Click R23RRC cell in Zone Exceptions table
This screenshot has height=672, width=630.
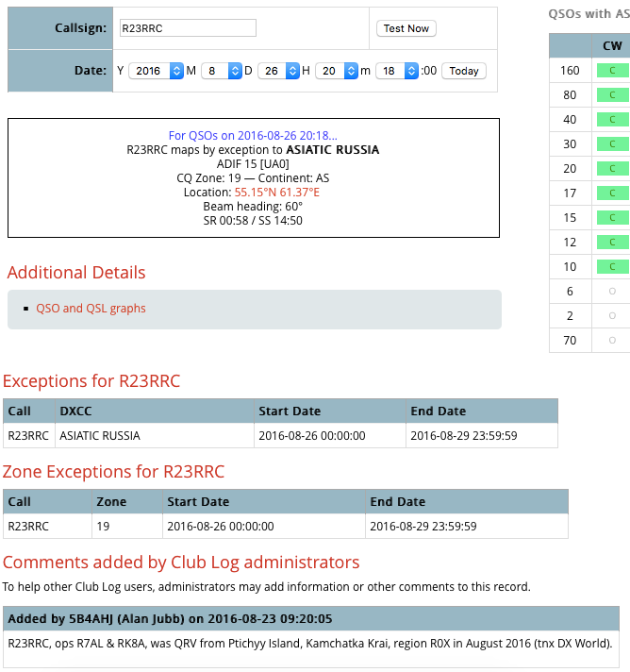coord(47,527)
